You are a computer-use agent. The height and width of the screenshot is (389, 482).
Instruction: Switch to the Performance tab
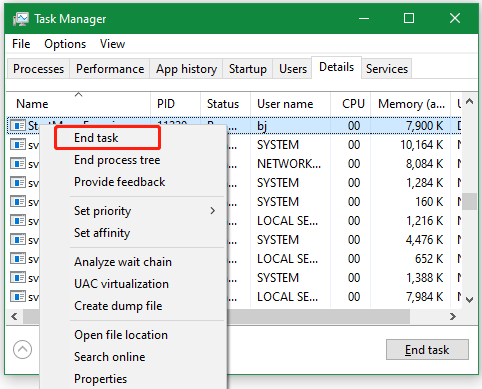click(x=110, y=69)
